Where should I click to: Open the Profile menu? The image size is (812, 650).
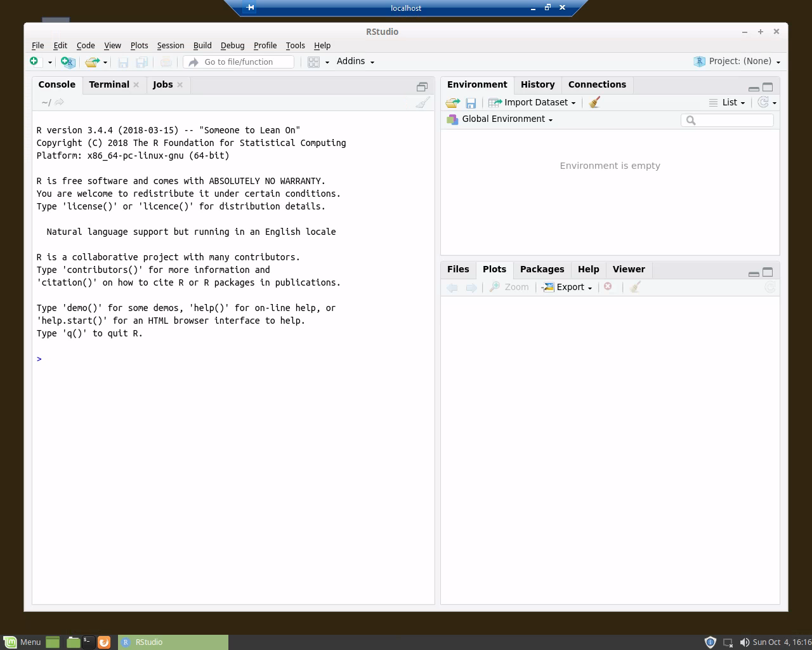coord(265,46)
